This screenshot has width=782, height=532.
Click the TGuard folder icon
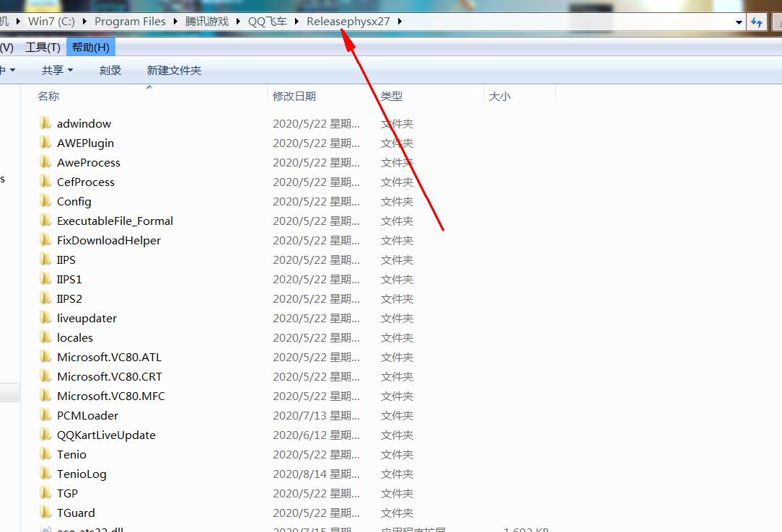(45, 512)
